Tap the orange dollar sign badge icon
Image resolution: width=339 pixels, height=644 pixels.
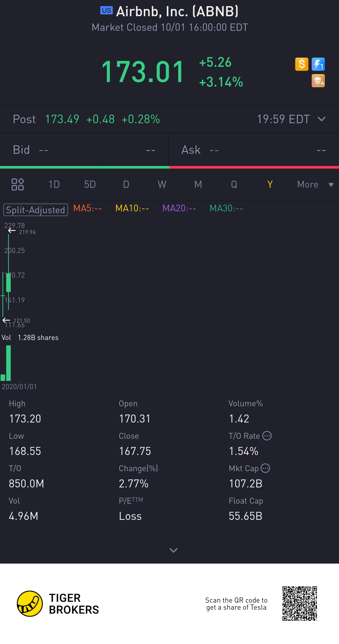301,64
